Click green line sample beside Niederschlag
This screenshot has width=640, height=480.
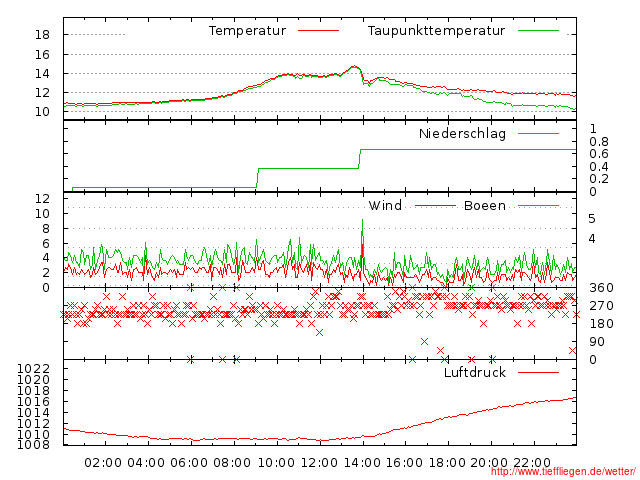point(538,133)
